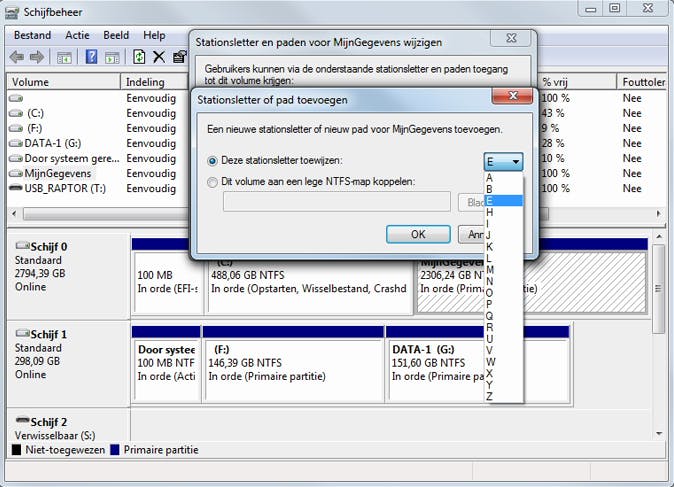Click the Properties toolbar icon
This screenshot has width=674, height=487.
coord(180,57)
